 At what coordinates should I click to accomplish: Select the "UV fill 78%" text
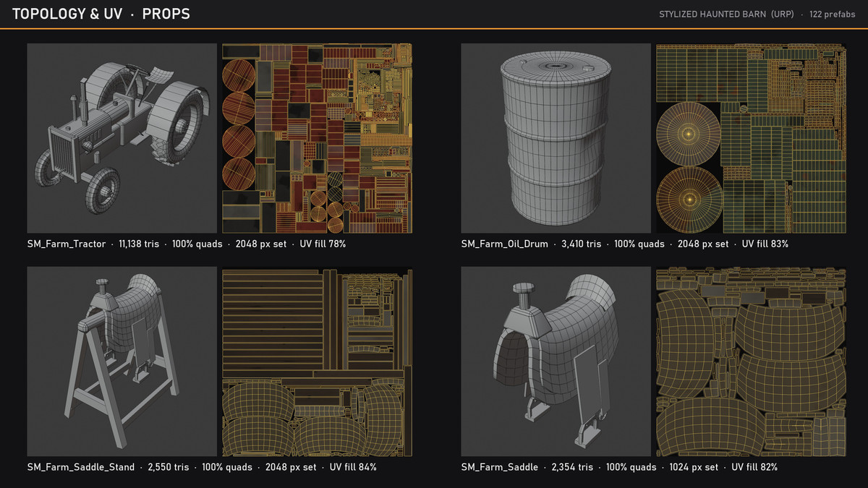tap(323, 244)
